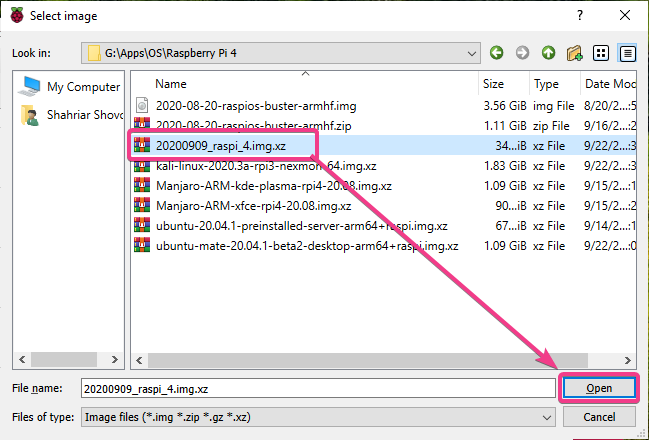Select ubuntu-mate-20.04.1-beta2-desktop-arm64+raspi.img.xz file name
649x440 pixels.
pos(307,246)
